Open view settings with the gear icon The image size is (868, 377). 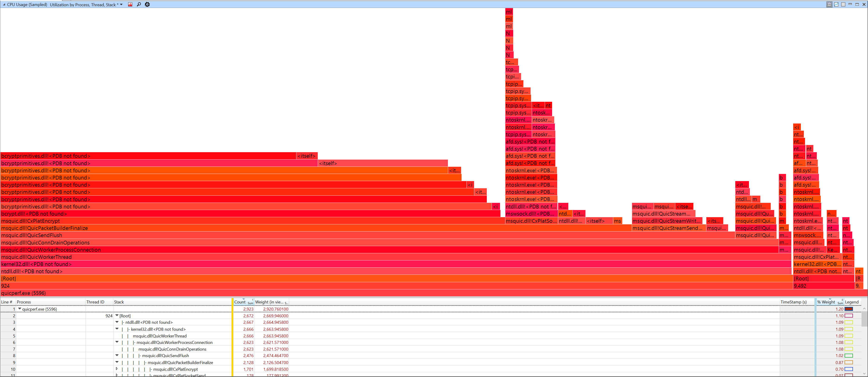(147, 4)
